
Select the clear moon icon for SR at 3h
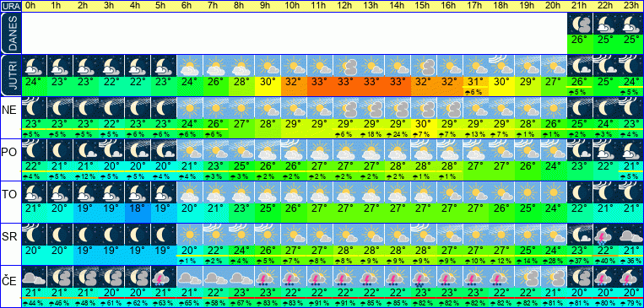point(111,235)
